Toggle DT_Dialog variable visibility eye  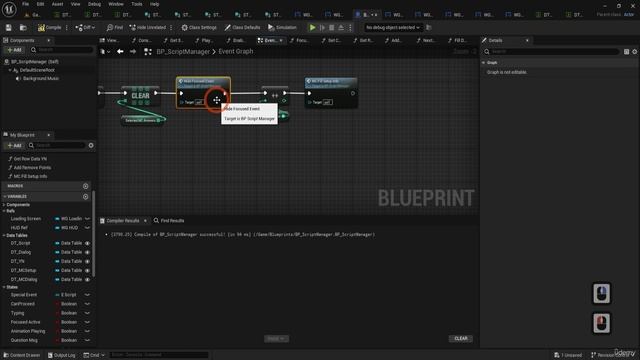click(x=87, y=252)
